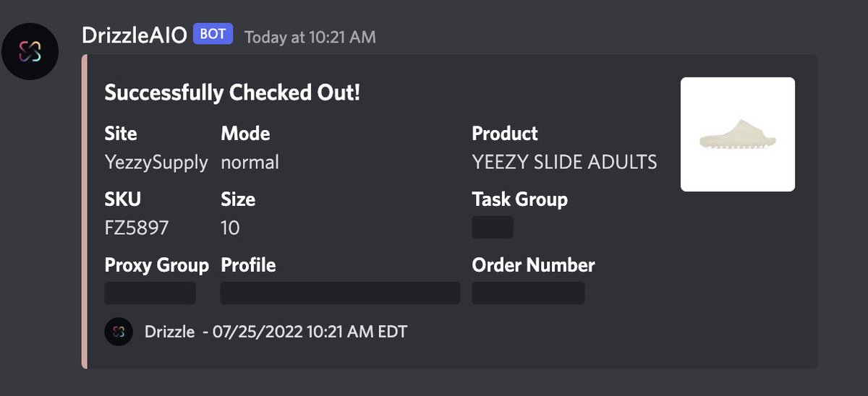
Task: Click the YEEZY SLIDE ADULTS product name
Action: (564, 162)
